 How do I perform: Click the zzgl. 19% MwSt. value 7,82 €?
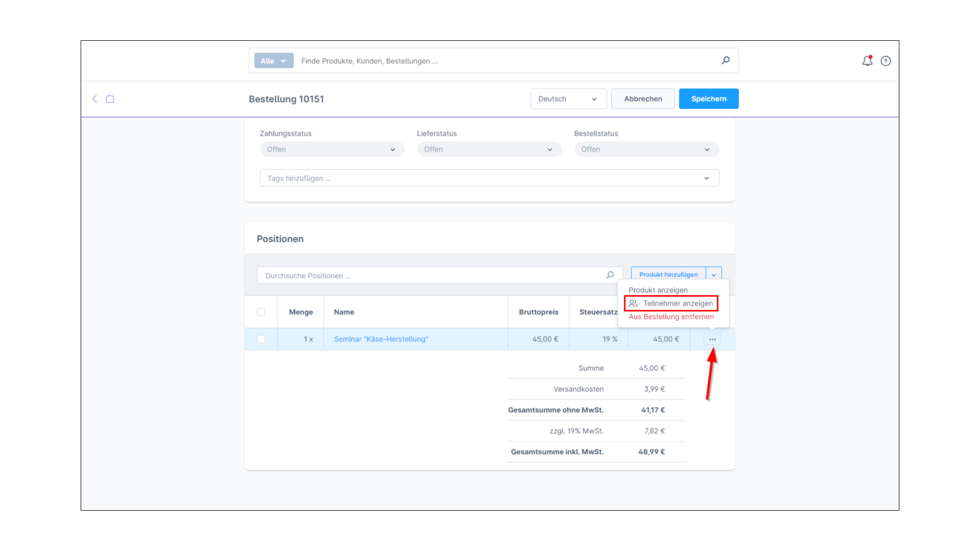[x=654, y=431]
